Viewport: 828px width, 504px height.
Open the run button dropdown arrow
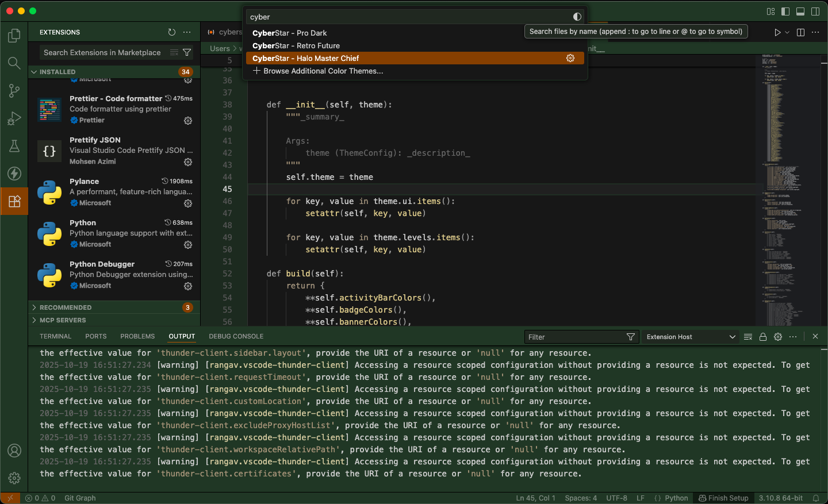787,32
